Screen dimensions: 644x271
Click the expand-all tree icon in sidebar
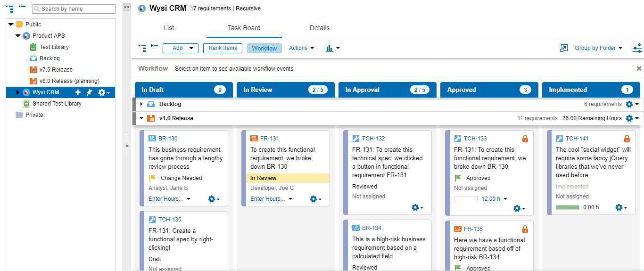pyautogui.click(x=10, y=8)
